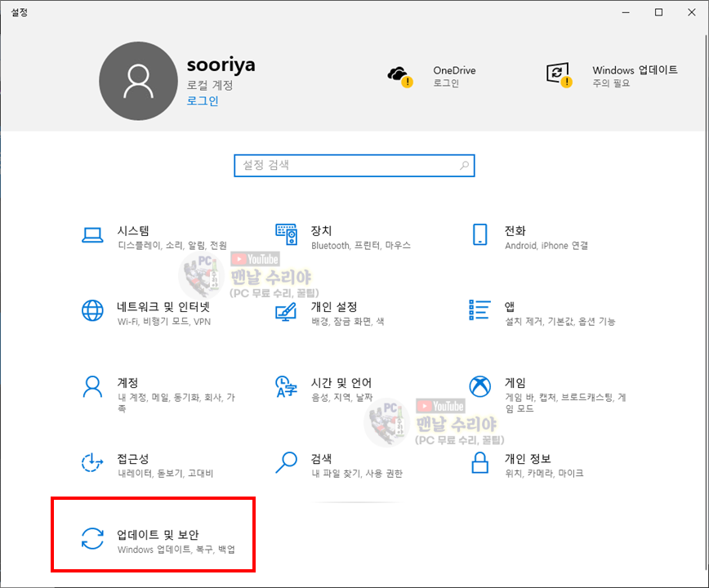Select the Windows 업데이트 status icon
The image size is (709, 588).
pyautogui.click(x=560, y=75)
